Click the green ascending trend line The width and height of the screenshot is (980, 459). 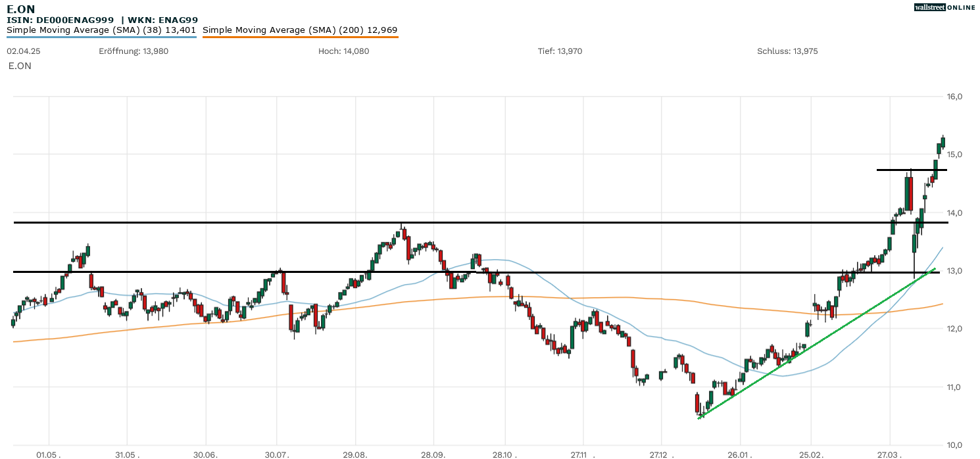coord(816,343)
